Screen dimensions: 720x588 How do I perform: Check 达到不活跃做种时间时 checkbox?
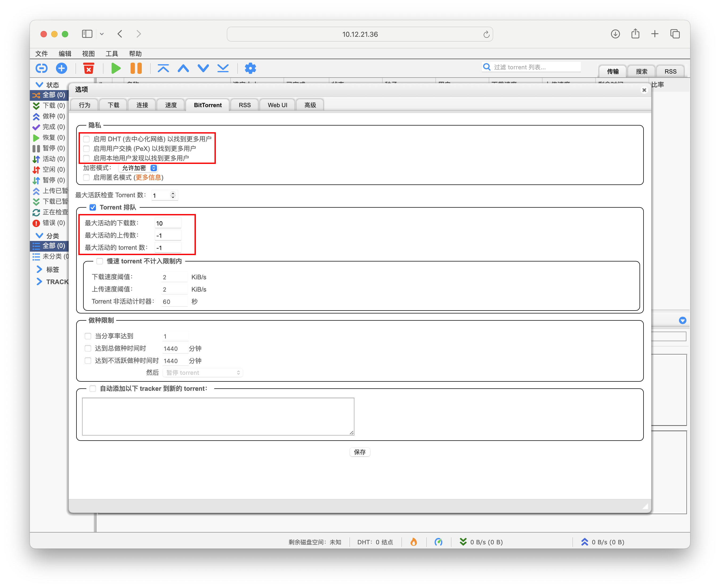pos(88,361)
